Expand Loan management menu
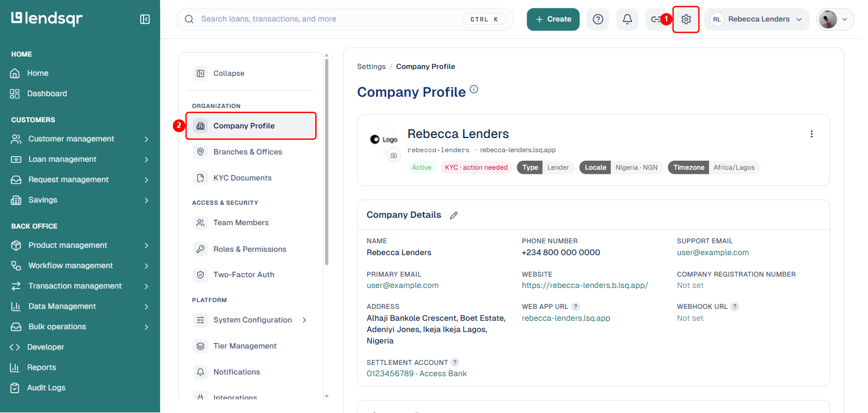Image resolution: width=868 pixels, height=413 pixels. [x=80, y=160]
